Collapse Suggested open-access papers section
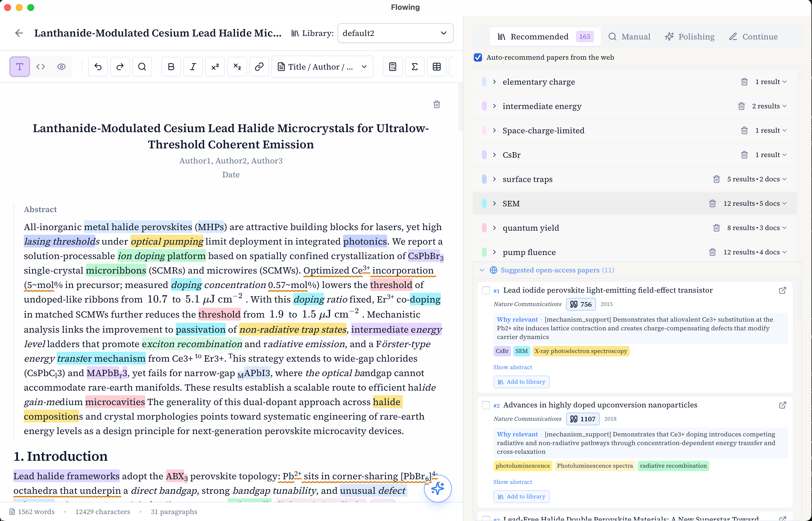The image size is (812, 521). point(482,270)
